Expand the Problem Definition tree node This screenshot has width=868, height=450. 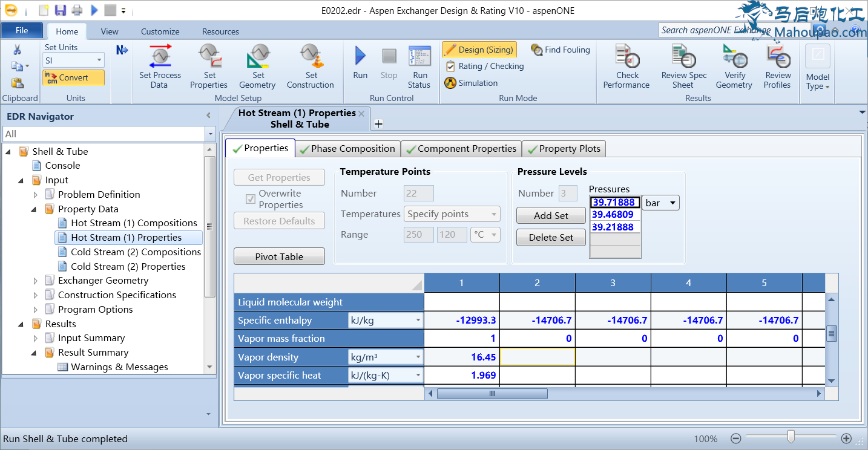click(36, 195)
